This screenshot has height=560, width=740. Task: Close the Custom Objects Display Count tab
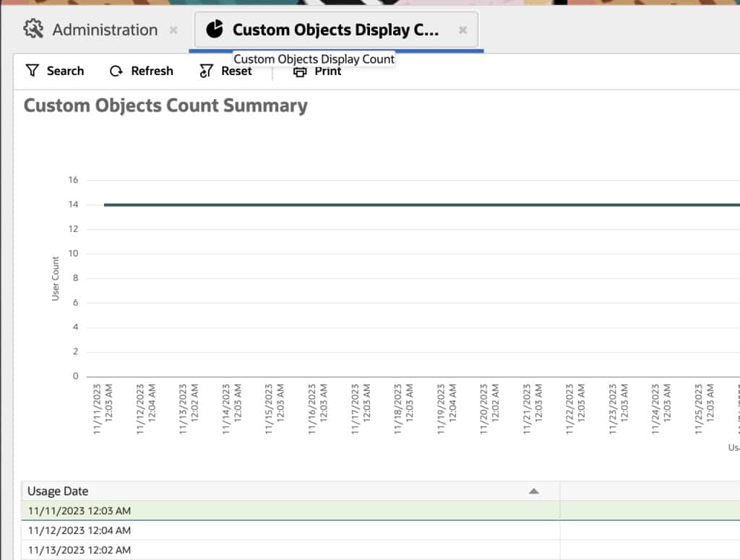point(462,30)
